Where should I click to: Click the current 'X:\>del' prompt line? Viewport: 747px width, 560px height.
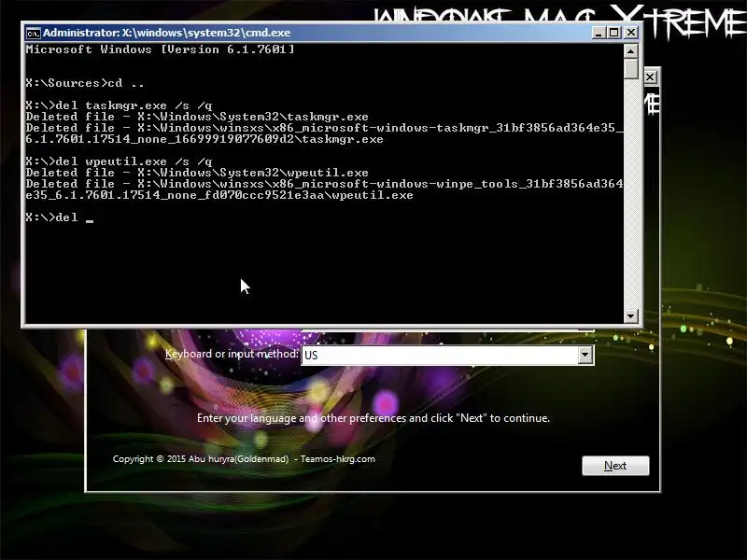(x=60, y=217)
